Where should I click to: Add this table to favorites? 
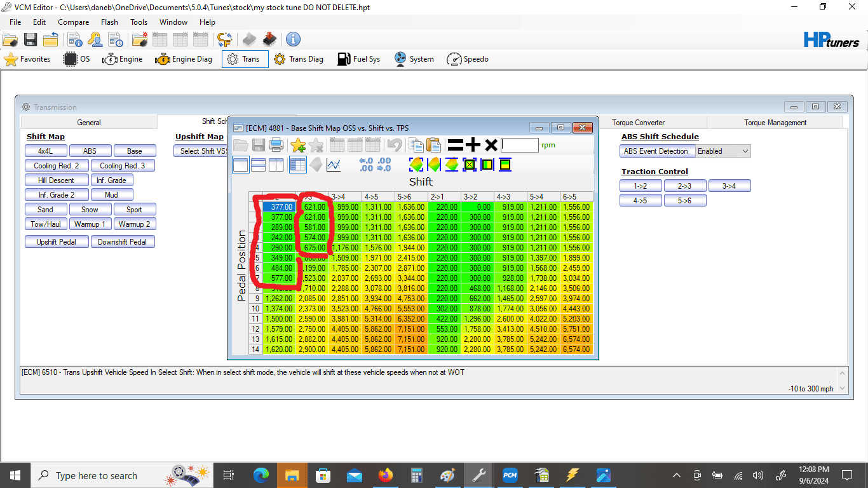point(297,145)
